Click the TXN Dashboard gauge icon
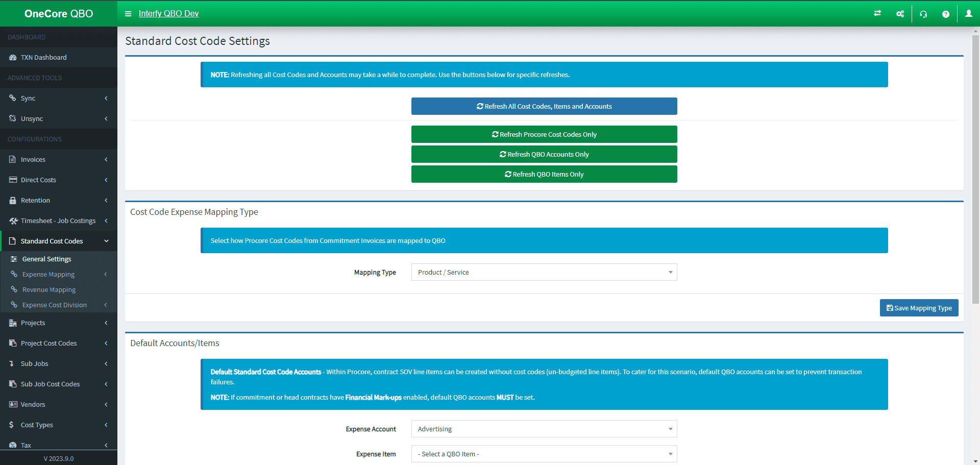980x465 pixels. pyautogui.click(x=13, y=58)
